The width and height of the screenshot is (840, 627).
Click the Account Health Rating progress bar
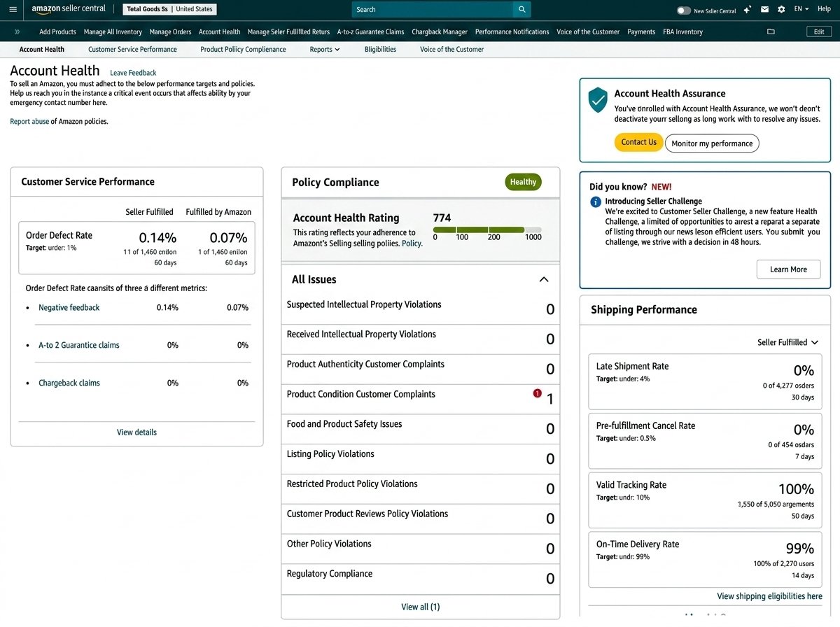(x=487, y=230)
